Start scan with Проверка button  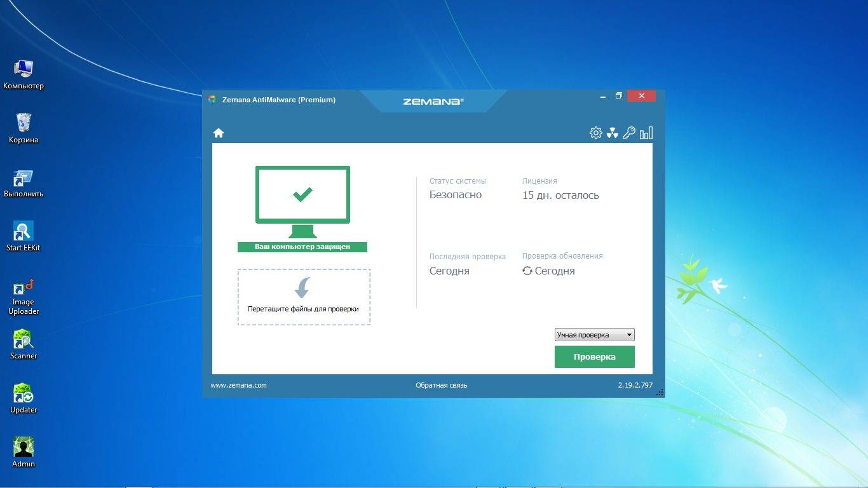coord(594,356)
